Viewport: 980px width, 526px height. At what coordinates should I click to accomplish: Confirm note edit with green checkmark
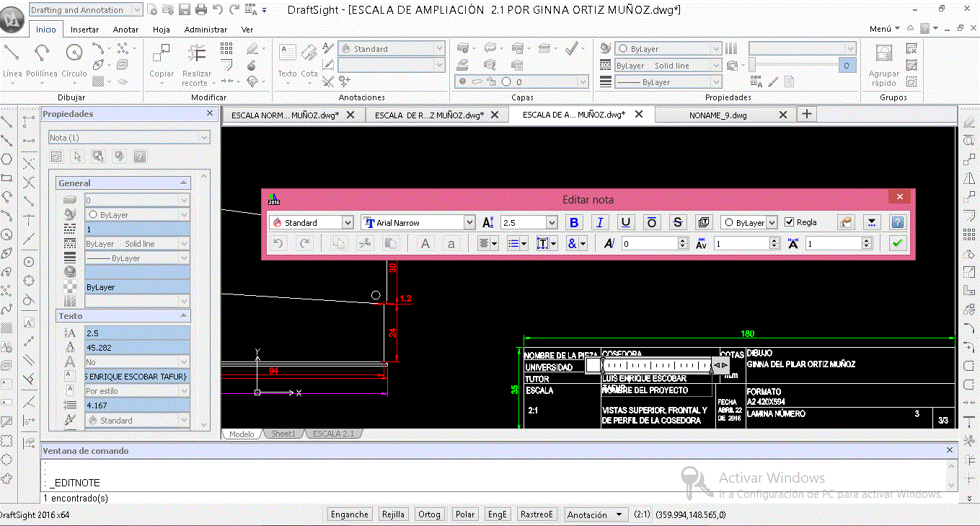coord(897,244)
